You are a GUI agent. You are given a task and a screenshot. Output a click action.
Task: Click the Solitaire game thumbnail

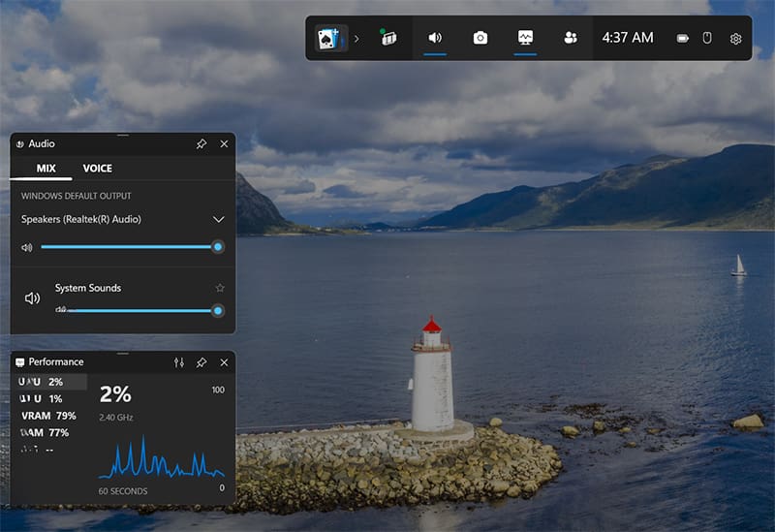pyautogui.click(x=331, y=38)
